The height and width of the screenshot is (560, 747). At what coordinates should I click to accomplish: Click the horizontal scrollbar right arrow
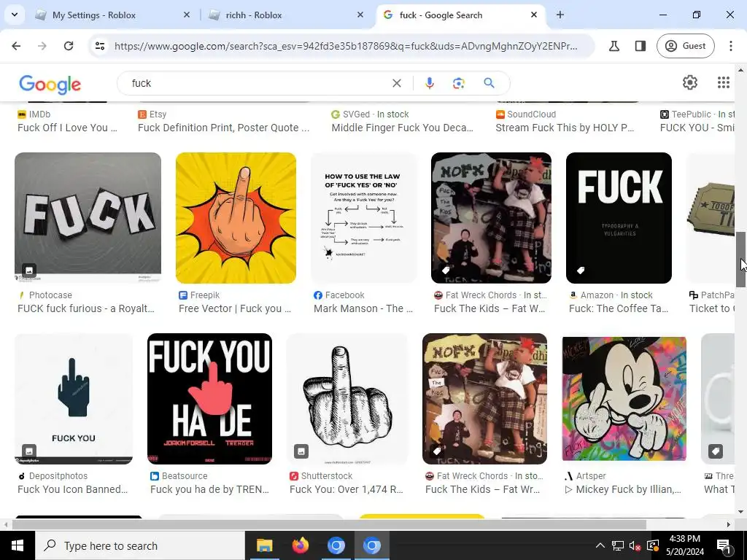coord(729,525)
